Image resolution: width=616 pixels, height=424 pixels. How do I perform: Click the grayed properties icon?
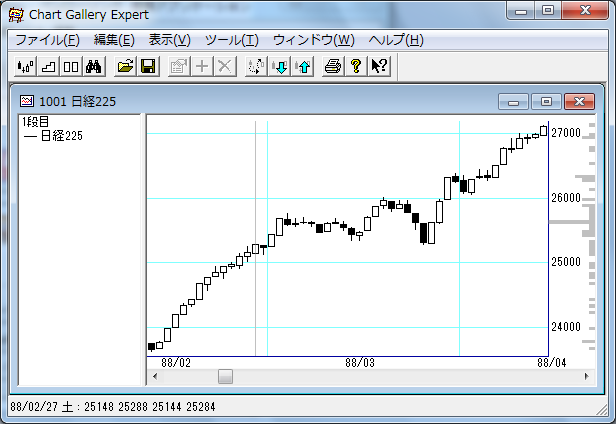point(179,66)
